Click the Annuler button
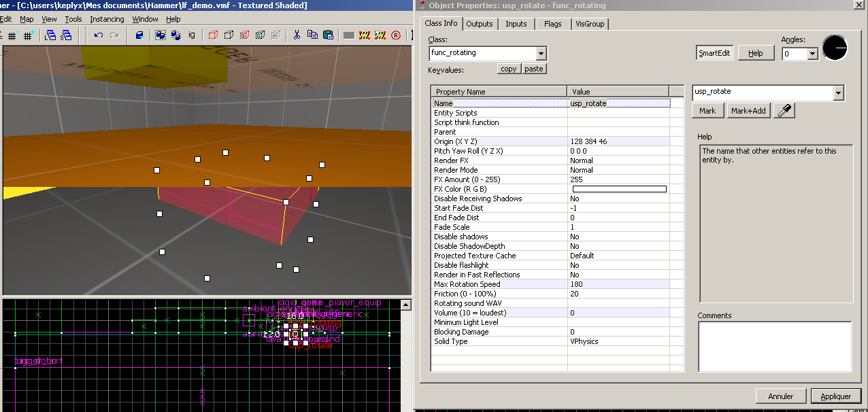 [781, 396]
